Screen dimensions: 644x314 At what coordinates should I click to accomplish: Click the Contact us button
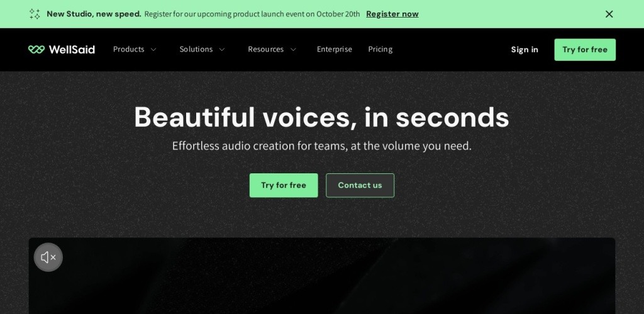(x=360, y=185)
